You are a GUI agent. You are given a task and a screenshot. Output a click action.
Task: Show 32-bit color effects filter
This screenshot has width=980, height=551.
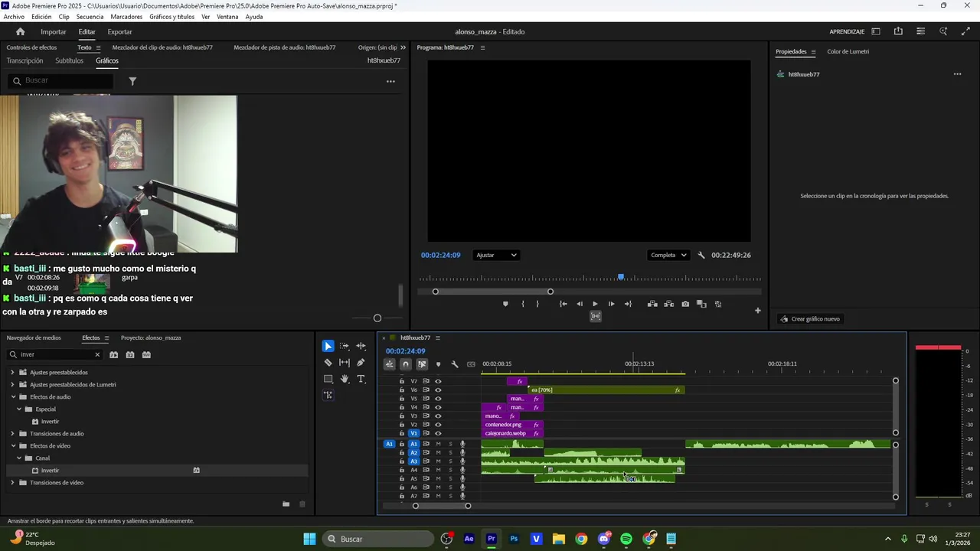(130, 354)
